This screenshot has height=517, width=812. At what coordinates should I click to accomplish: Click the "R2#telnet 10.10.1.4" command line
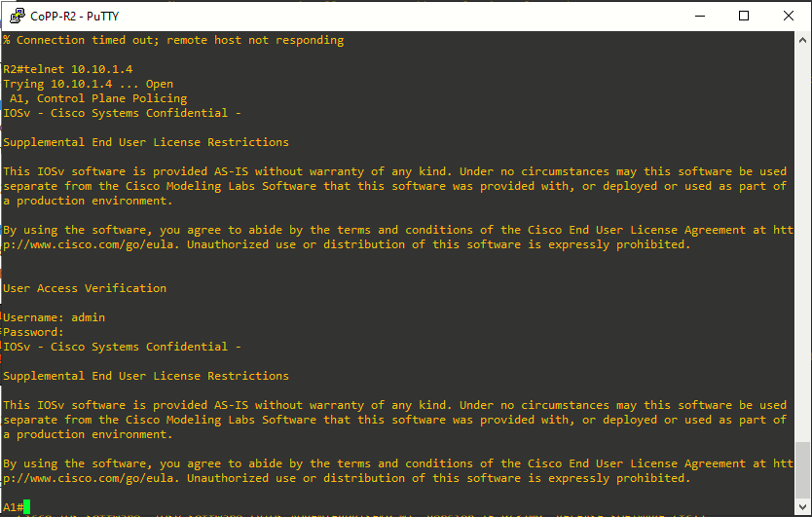click(68, 69)
